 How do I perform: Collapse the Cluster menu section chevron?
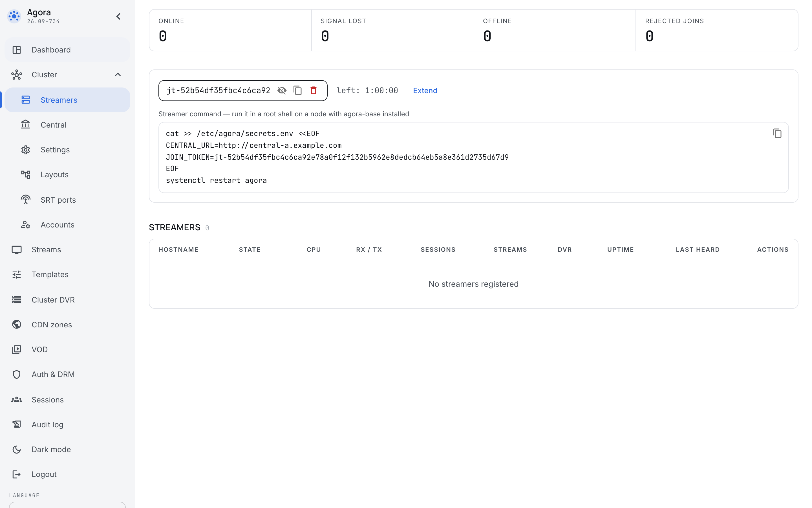tap(118, 75)
